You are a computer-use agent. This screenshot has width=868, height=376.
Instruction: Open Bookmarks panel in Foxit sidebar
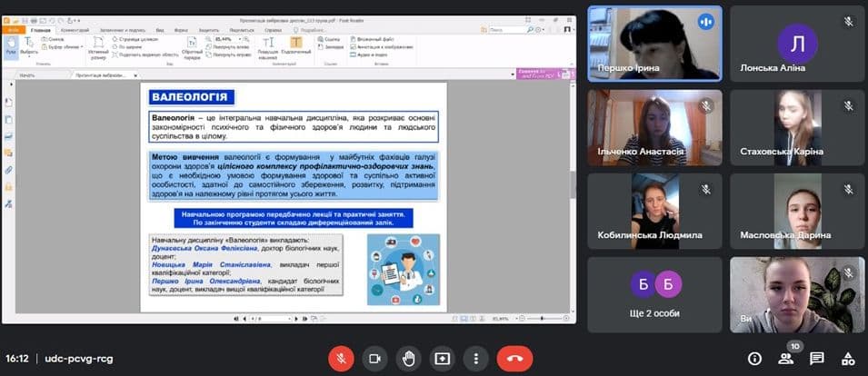pyautogui.click(x=8, y=103)
